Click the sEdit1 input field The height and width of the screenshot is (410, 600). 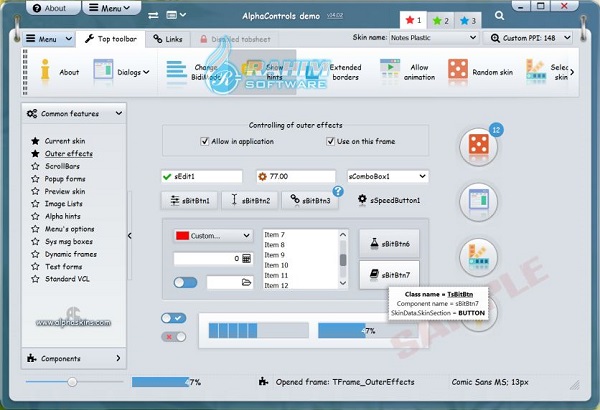tap(202, 176)
